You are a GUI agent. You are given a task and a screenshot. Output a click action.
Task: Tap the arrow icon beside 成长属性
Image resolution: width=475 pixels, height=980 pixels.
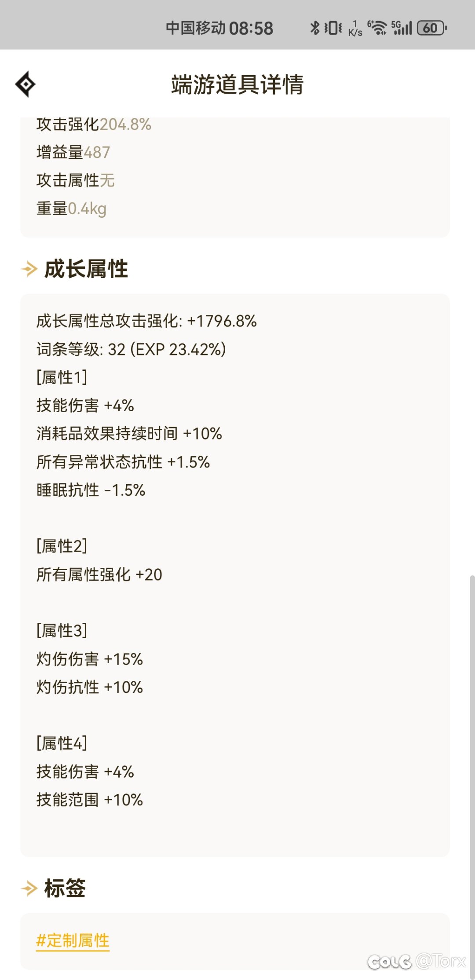29,269
